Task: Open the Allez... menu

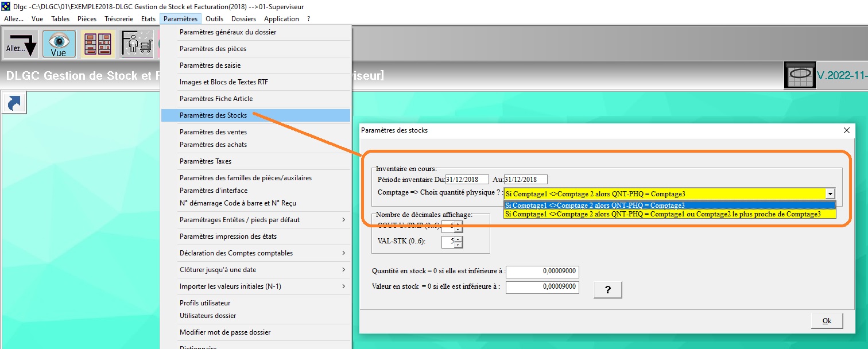Action: 14,18
